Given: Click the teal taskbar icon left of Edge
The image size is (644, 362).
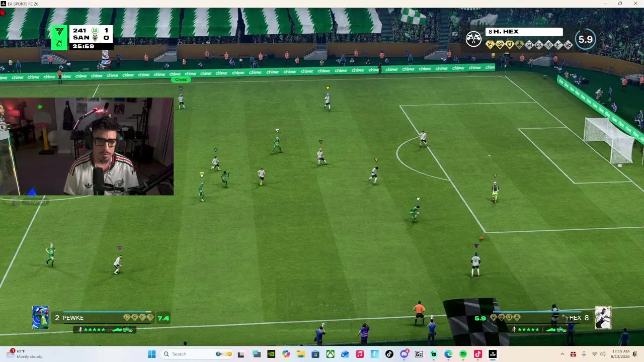Looking at the screenshot, I should pos(434,354).
